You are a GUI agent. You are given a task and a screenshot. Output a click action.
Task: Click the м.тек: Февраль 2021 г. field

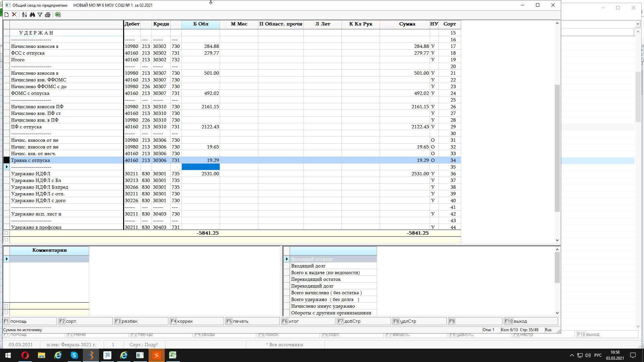(71, 345)
